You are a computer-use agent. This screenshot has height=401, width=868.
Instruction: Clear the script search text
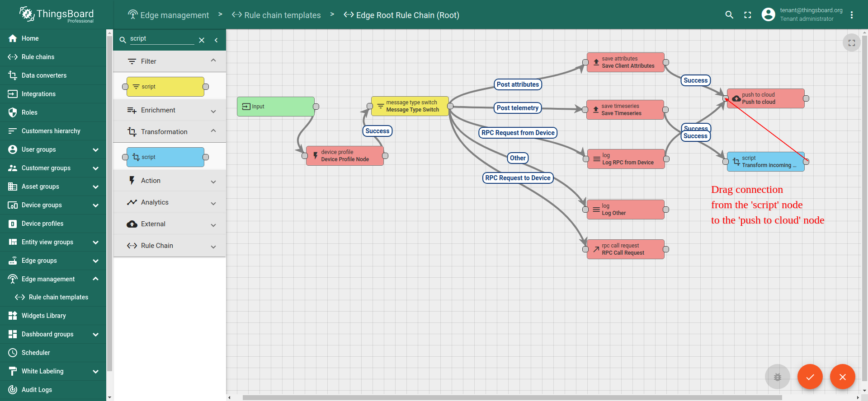(202, 40)
